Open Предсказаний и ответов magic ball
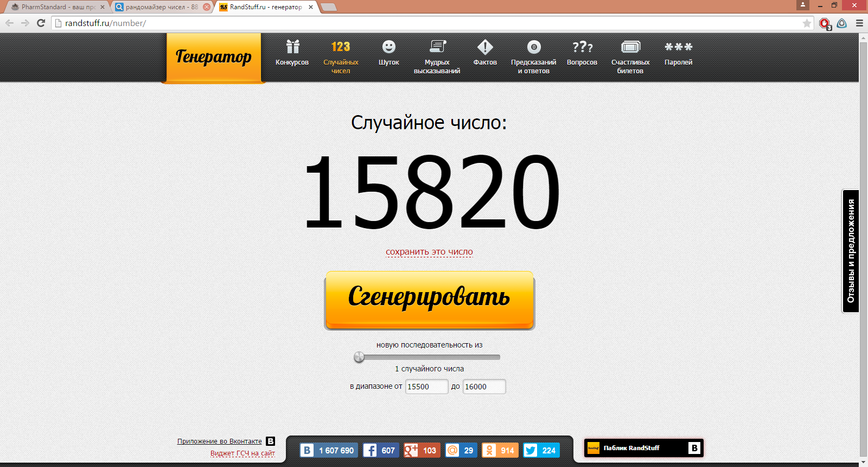868x467 pixels. coord(533,56)
